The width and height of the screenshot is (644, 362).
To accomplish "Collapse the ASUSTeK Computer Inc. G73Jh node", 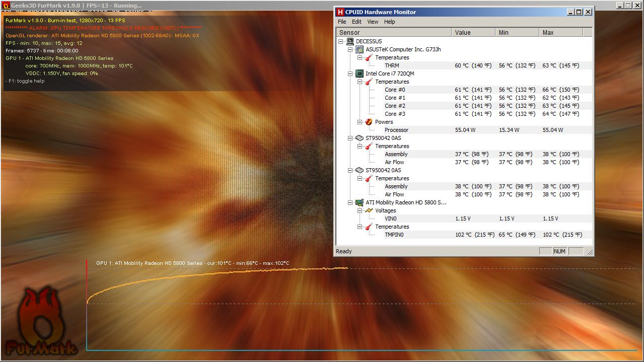I will [x=350, y=49].
